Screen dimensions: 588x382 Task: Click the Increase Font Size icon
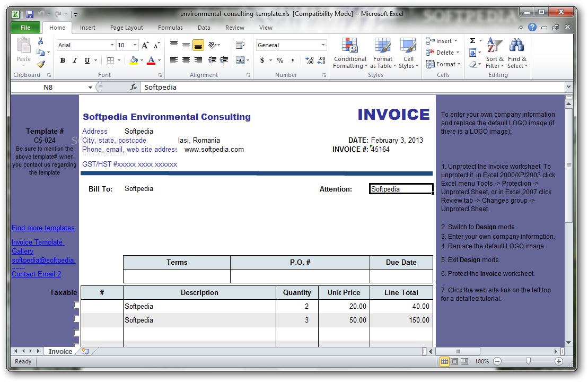click(x=145, y=46)
